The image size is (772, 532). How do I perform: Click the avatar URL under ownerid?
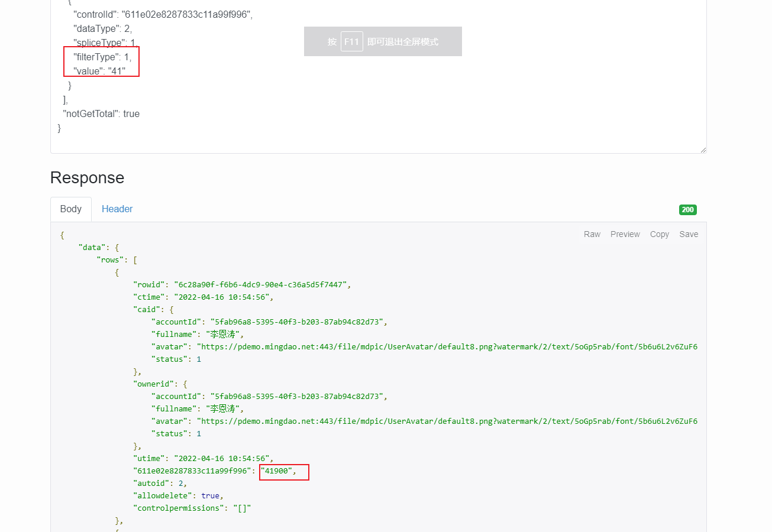[447, 421]
